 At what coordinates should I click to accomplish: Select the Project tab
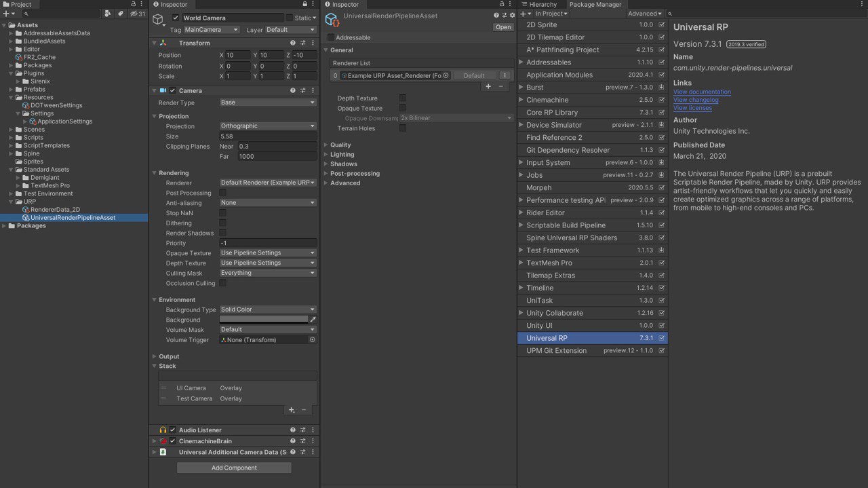(x=17, y=5)
